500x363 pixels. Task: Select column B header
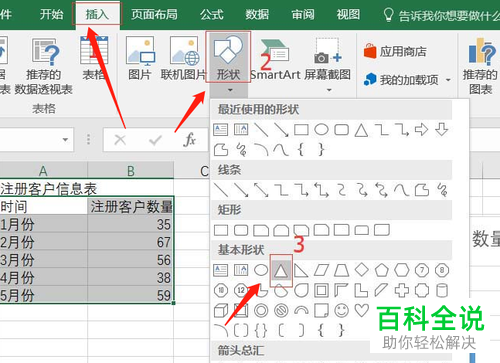point(131,171)
